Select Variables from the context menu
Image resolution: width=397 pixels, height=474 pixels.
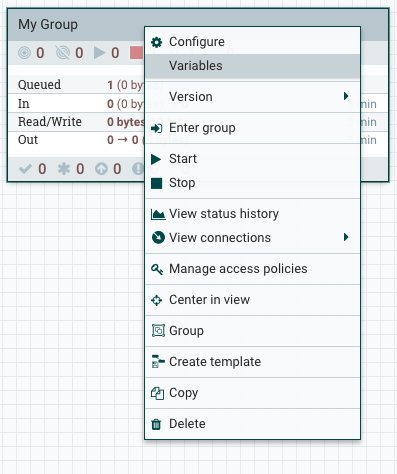point(252,66)
